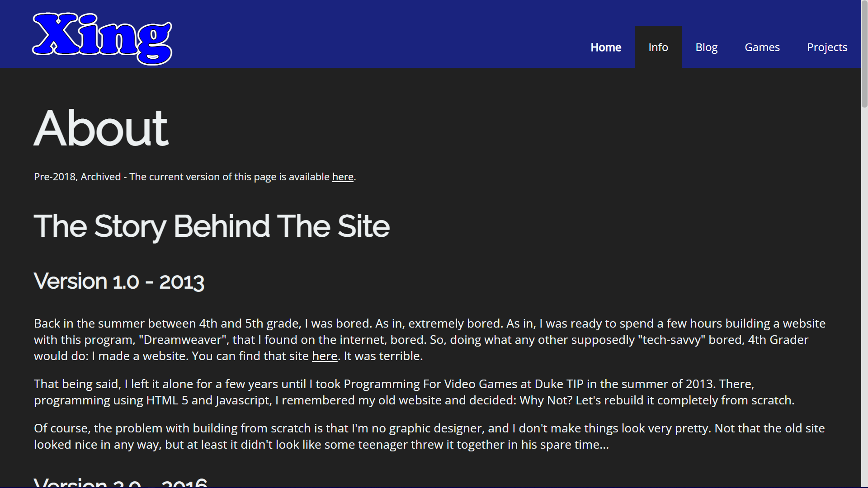Click the vertical scrollbar thumb
The image size is (868, 488).
tap(864, 54)
